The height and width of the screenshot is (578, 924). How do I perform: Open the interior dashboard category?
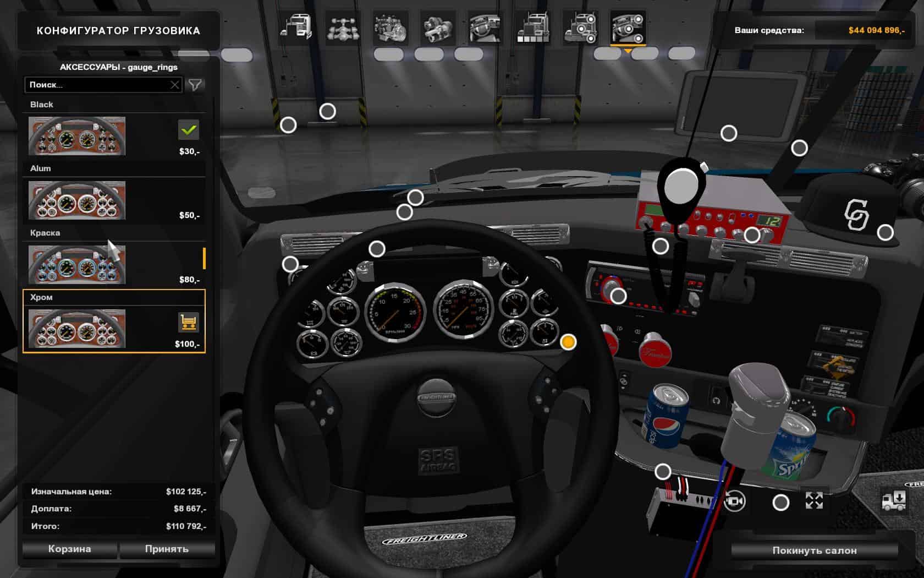(485, 28)
